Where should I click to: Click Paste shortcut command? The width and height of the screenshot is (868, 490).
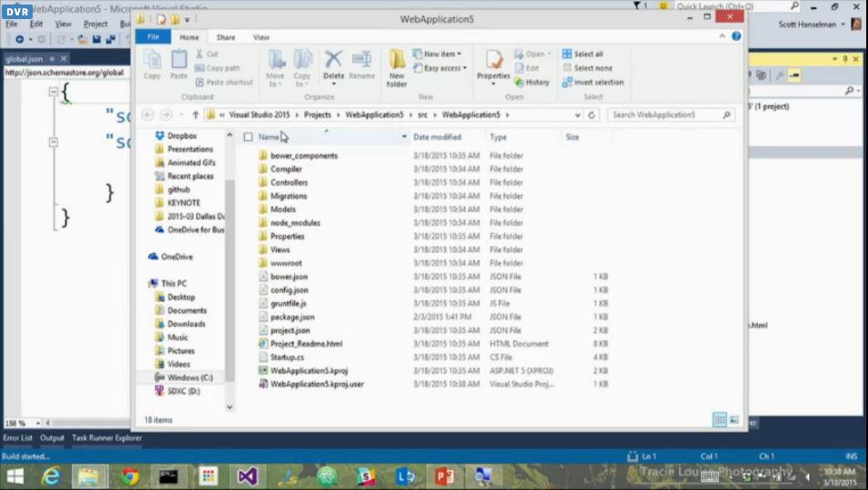(x=224, y=83)
